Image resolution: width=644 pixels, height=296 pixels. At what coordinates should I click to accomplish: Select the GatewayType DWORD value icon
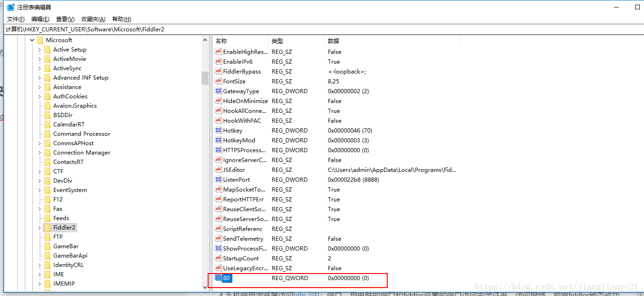(x=218, y=91)
